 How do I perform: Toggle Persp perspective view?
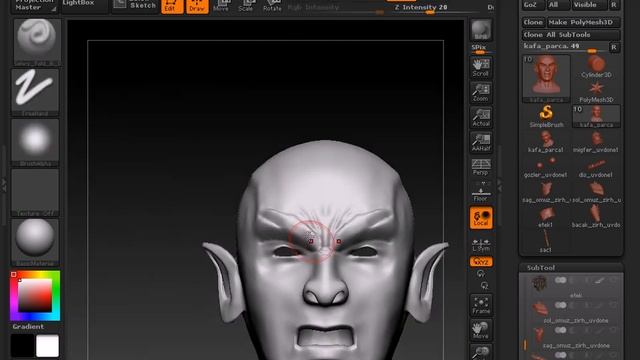481,167
